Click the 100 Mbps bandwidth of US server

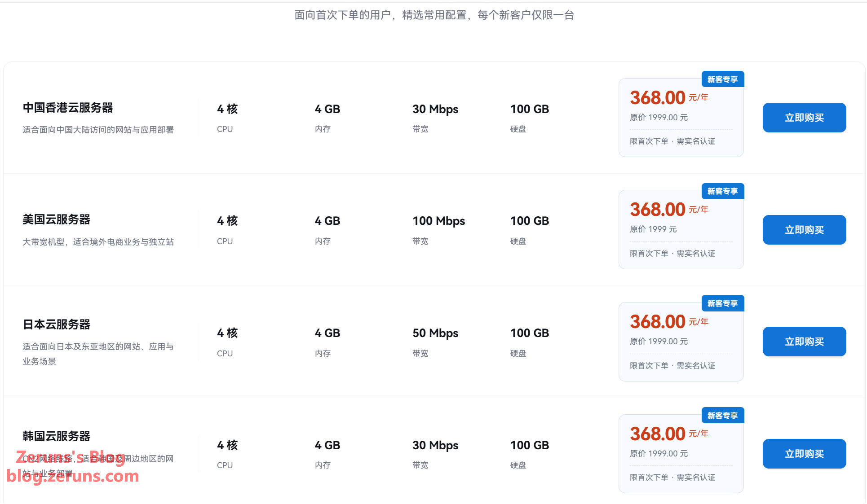(439, 221)
